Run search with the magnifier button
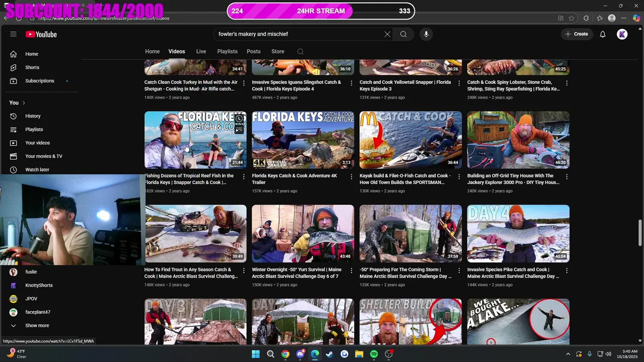 click(404, 34)
